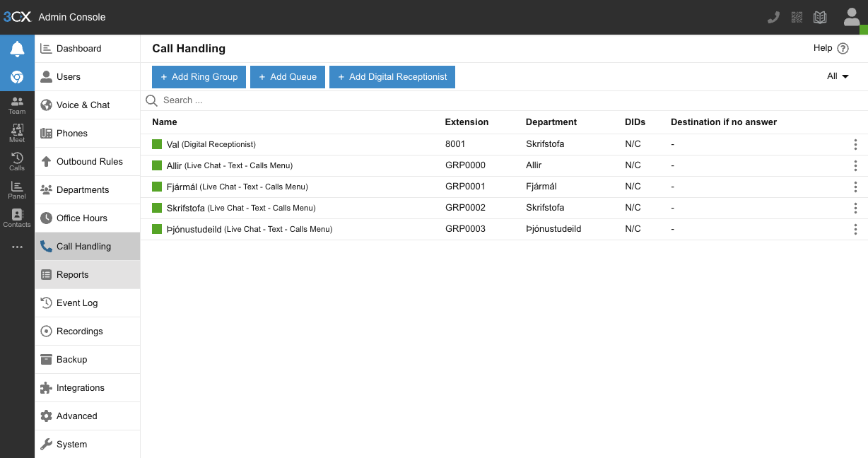Open Office Hours settings
Screen dimensions: 868x458
(88, 218)
